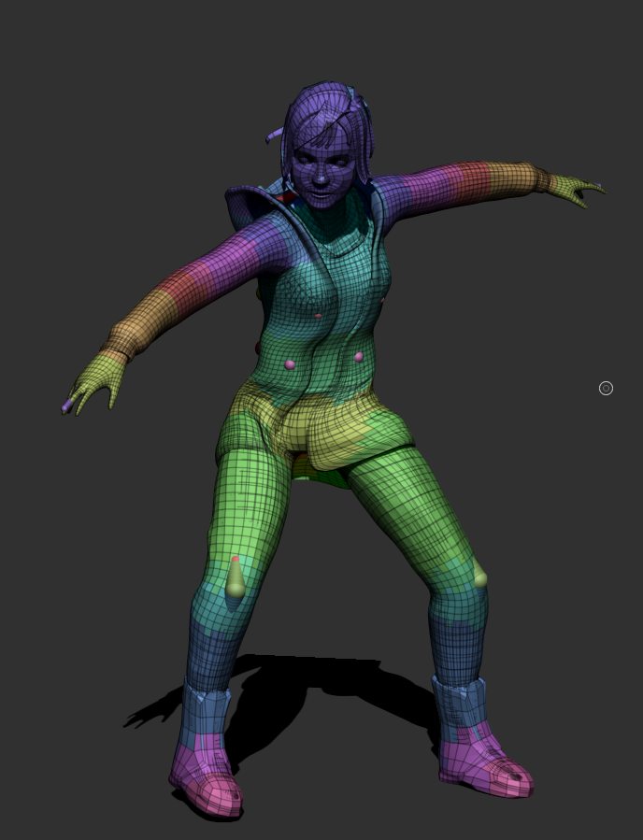Screen dimensions: 643x840
Task: Click the pink sphere left of the jacket zipper
Action: (290, 364)
